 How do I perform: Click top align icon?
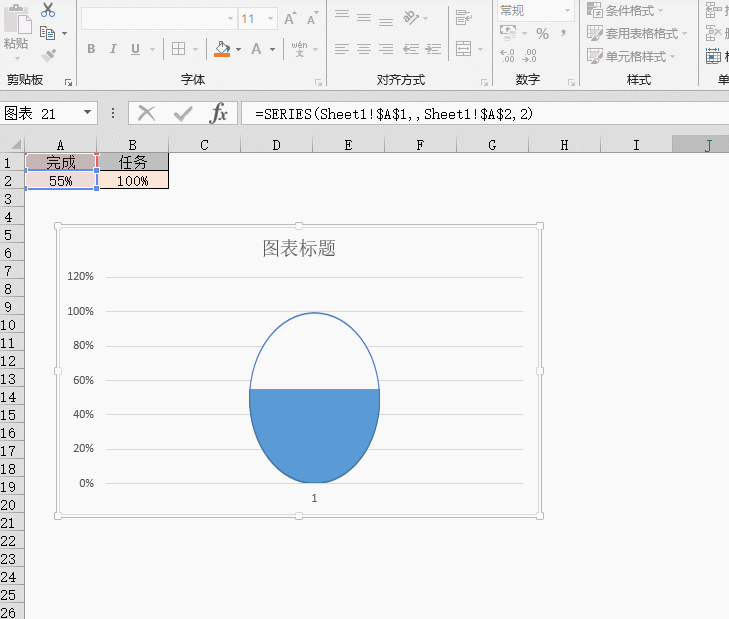point(342,15)
